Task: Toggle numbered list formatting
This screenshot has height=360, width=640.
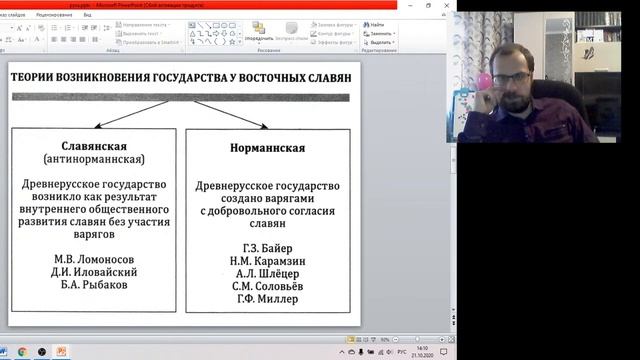Action: pyautogui.click(x=69, y=28)
